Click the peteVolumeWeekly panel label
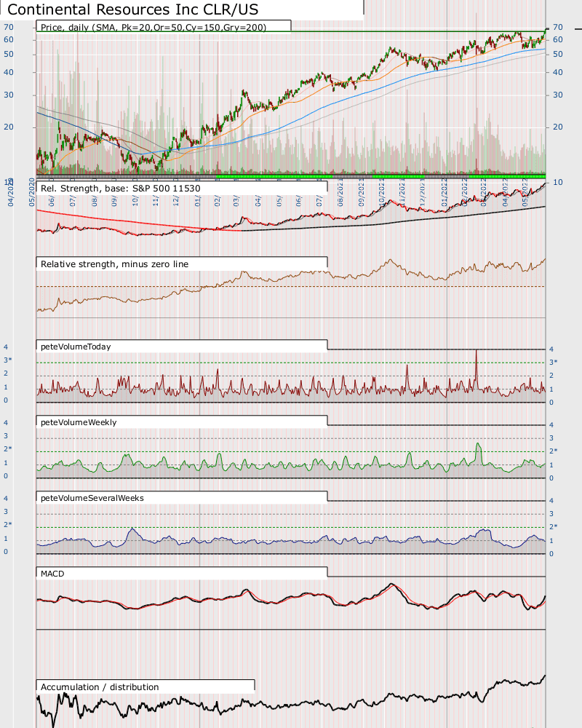 (79, 422)
